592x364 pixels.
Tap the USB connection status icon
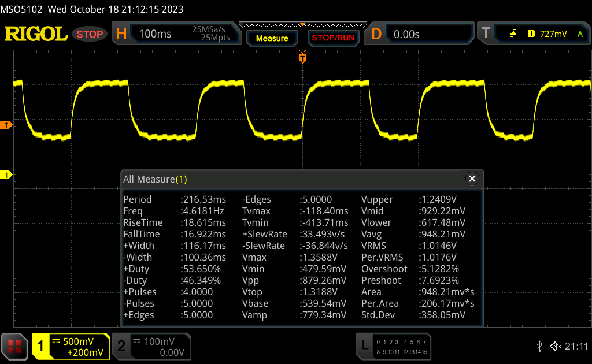(540, 346)
